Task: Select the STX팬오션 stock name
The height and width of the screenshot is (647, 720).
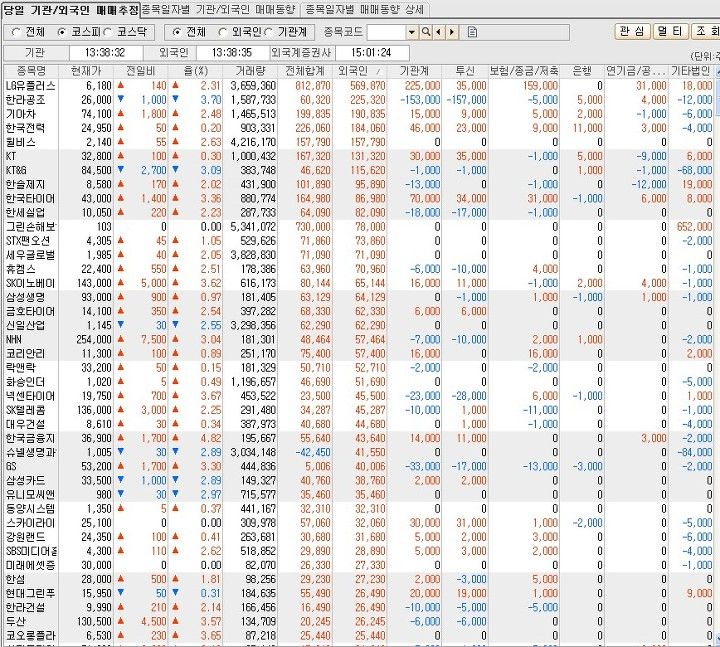Action: (x=28, y=241)
